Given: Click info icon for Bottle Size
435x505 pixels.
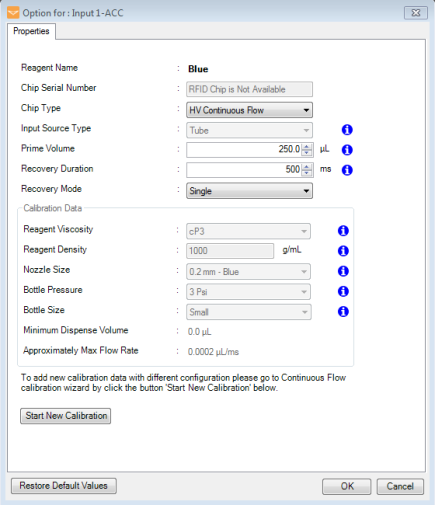Looking at the screenshot, I should [x=343, y=312].
